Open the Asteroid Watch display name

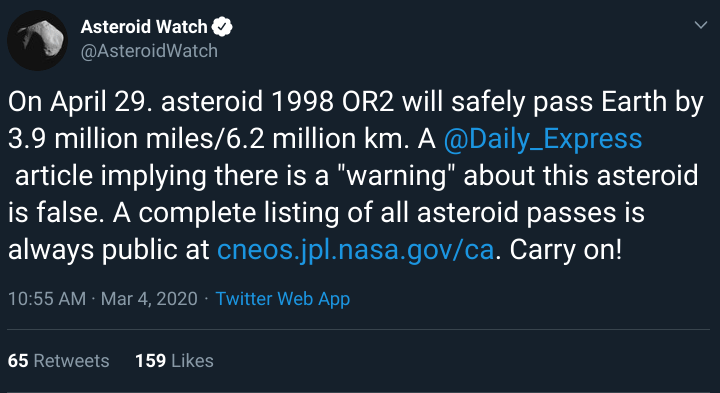point(144,27)
